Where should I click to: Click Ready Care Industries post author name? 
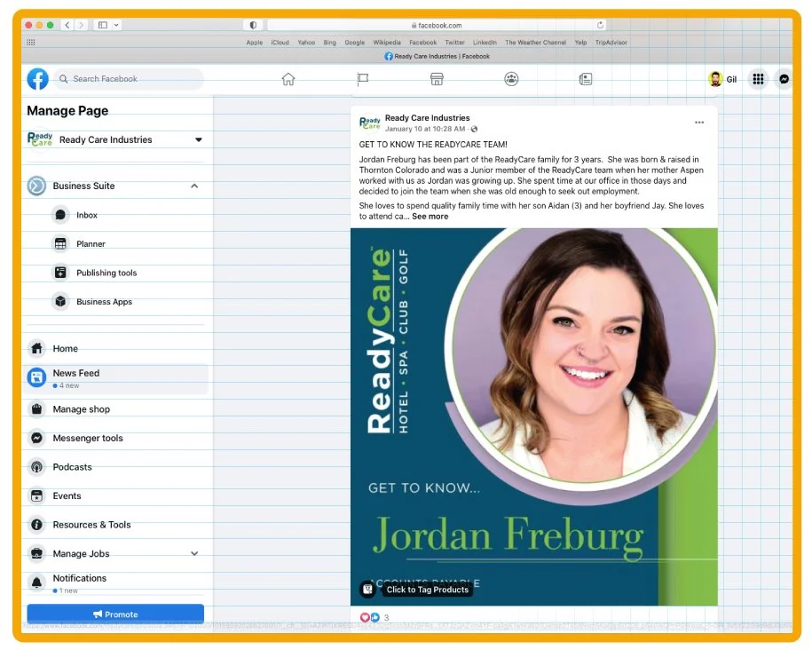pos(427,118)
